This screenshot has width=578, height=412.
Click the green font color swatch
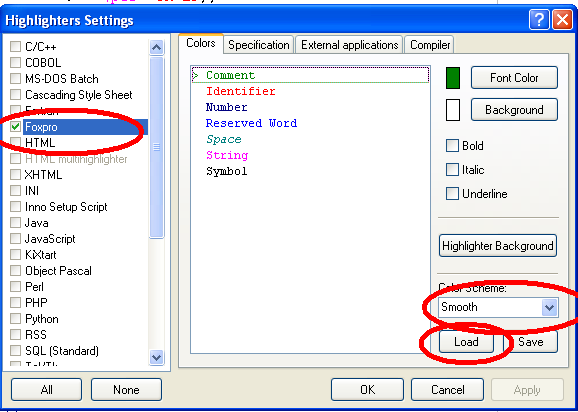click(453, 78)
